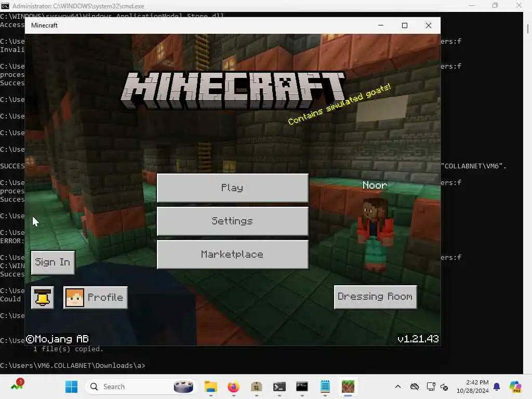Open the Notepad taskbar icon
The height and width of the screenshot is (399, 532).
point(325,387)
